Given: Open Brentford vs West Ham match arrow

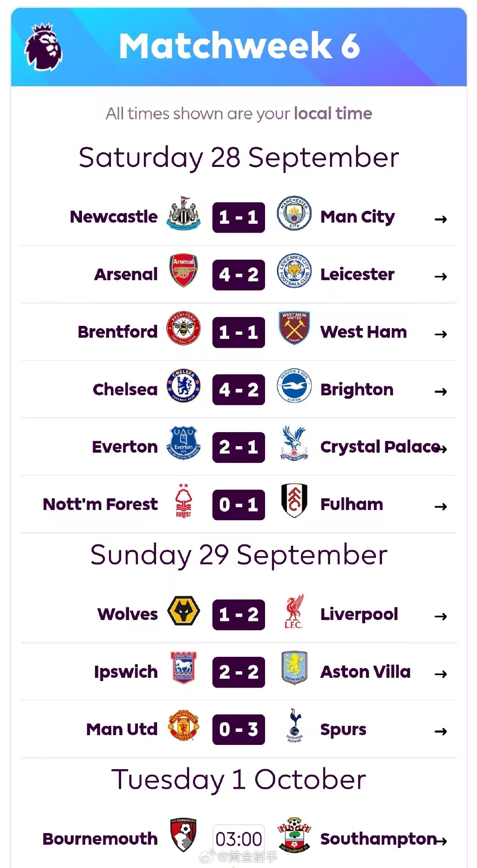Looking at the screenshot, I should (x=441, y=334).
